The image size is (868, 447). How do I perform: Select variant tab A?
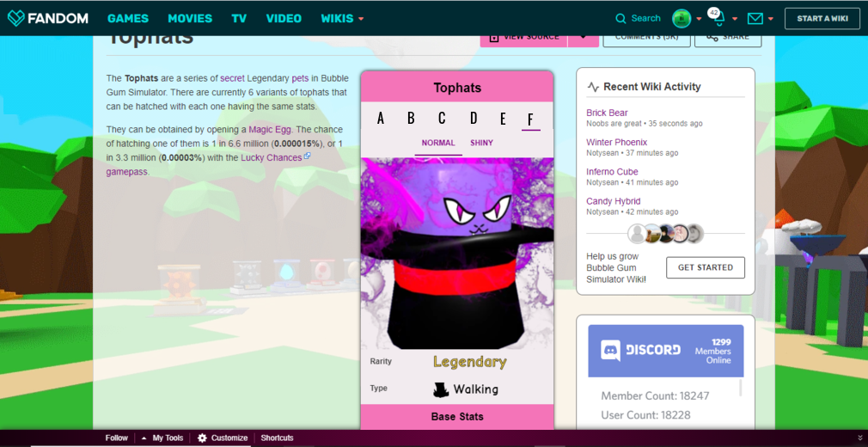(x=381, y=118)
